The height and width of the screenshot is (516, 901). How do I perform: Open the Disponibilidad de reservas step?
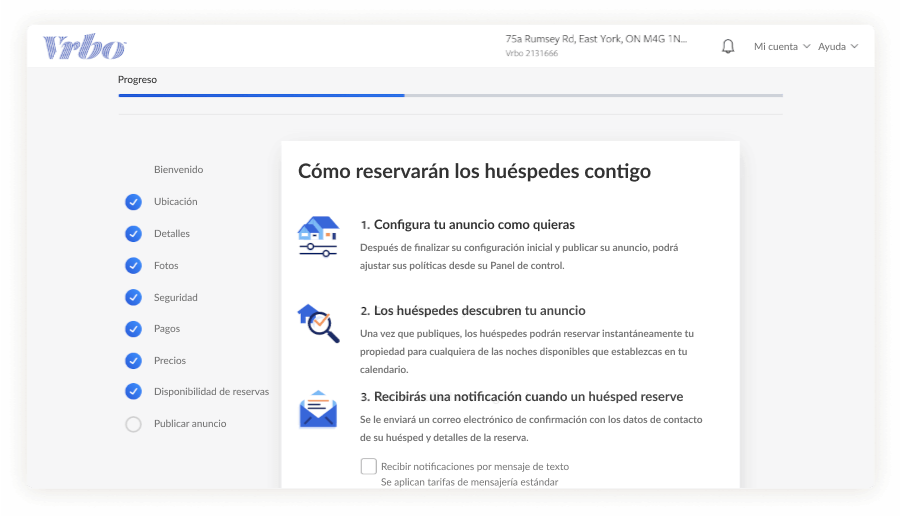(211, 392)
